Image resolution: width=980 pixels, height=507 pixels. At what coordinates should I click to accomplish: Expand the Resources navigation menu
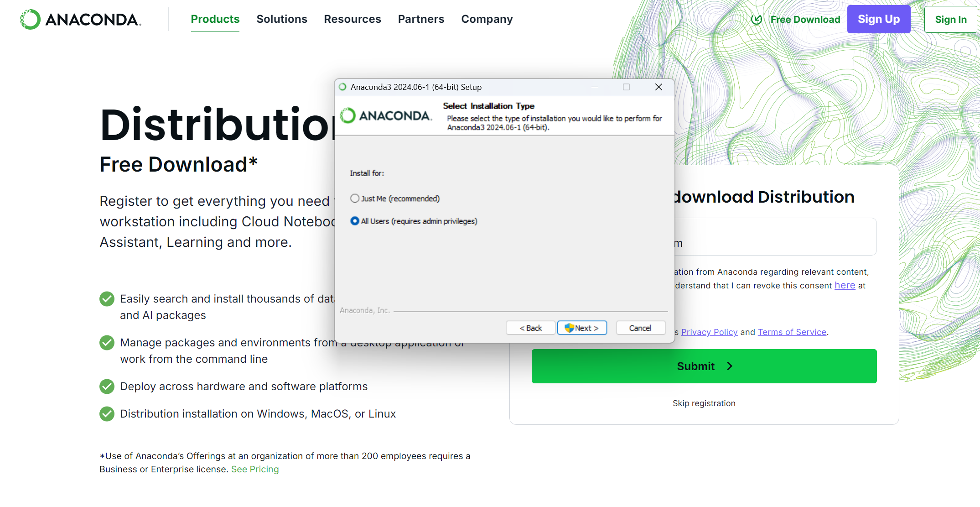pyautogui.click(x=352, y=19)
